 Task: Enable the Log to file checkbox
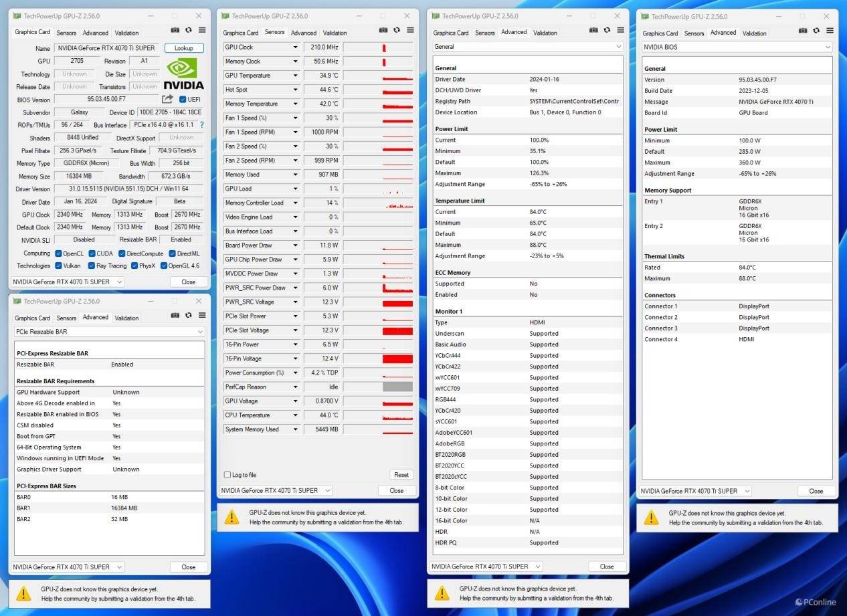[x=227, y=475]
